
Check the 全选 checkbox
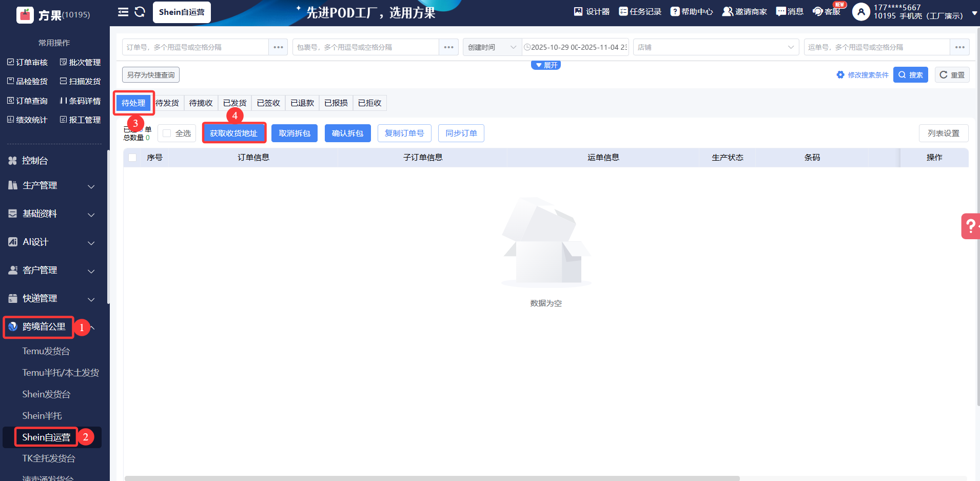(166, 133)
